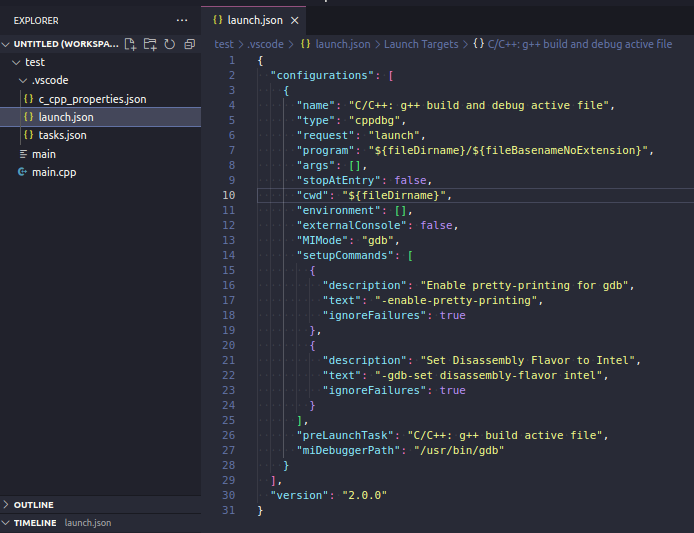Viewport: 694px width, 533px height.
Task: Click the "gdb" MIMode value
Action: click(378, 240)
